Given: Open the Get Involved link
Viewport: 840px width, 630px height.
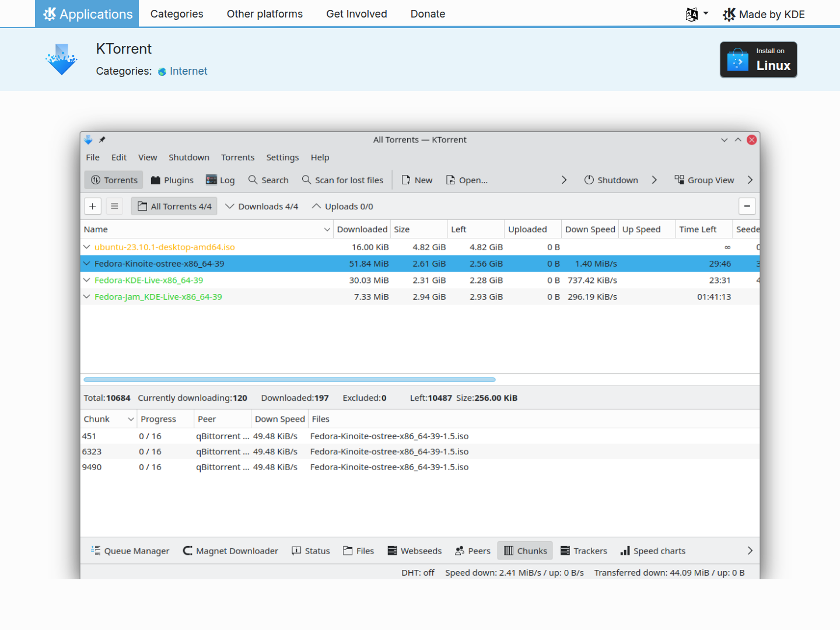Looking at the screenshot, I should (356, 14).
